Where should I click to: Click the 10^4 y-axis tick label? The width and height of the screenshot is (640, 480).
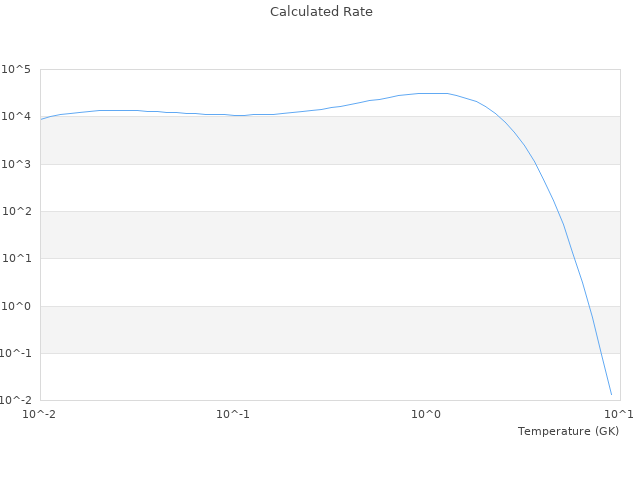tap(16, 117)
